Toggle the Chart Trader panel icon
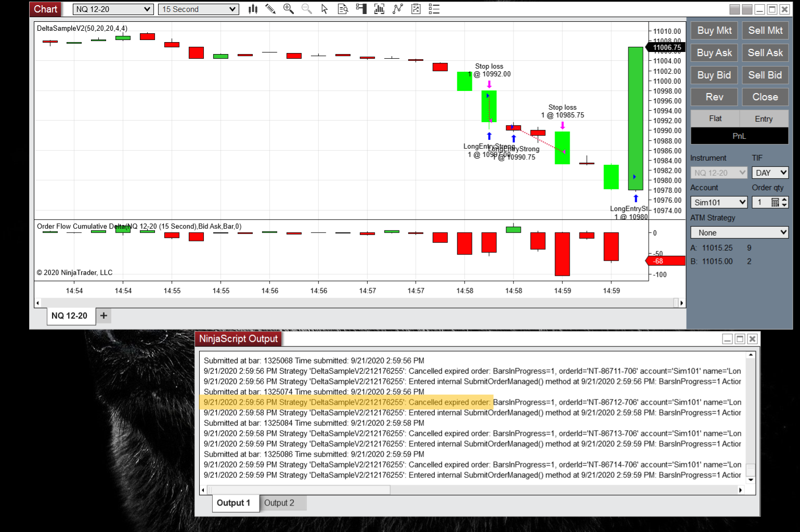 click(x=361, y=9)
